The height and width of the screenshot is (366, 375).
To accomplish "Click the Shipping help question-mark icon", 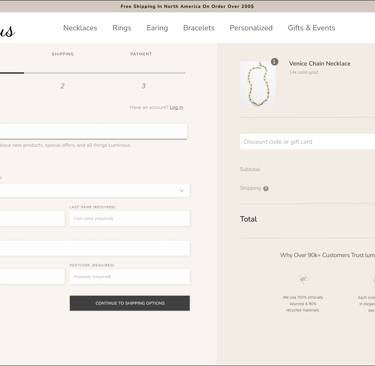I will coord(266,189).
